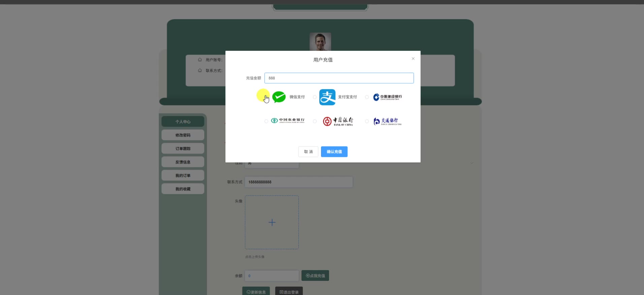Open the 个人中心 sidebar item
The height and width of the screenshot is (295, 644).
click(x=183, y=122)
